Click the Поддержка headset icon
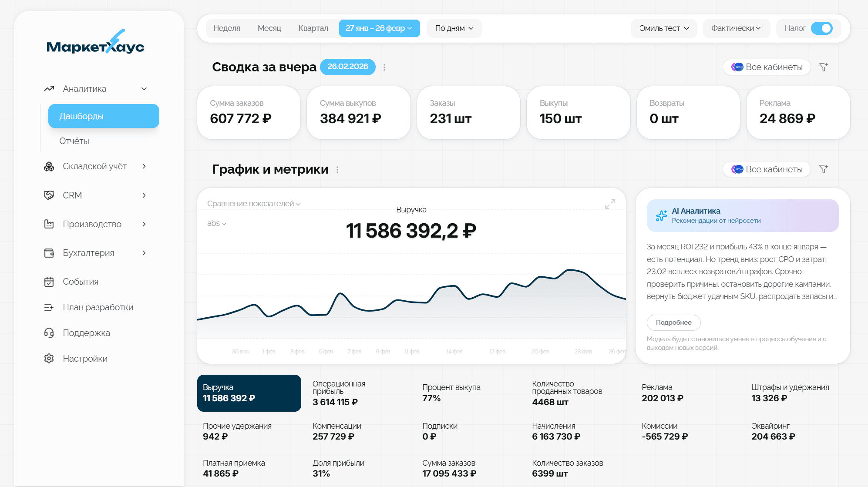 click(49, 333)
